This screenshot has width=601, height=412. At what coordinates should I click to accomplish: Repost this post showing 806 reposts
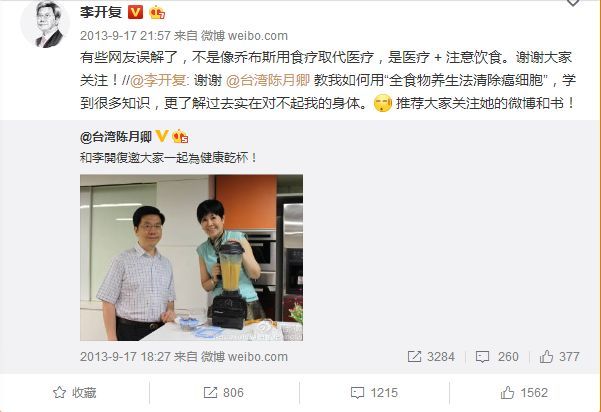coord(223,392)
